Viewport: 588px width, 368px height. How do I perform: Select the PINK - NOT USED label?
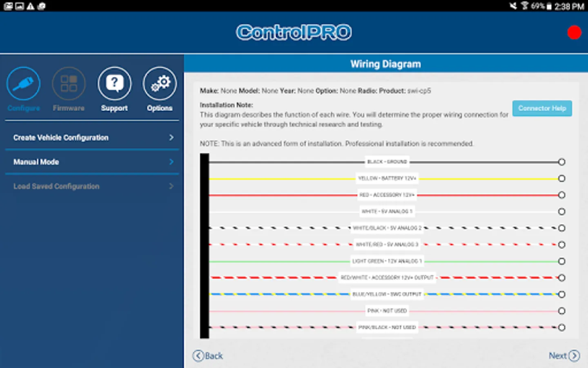tap(387, 311)
